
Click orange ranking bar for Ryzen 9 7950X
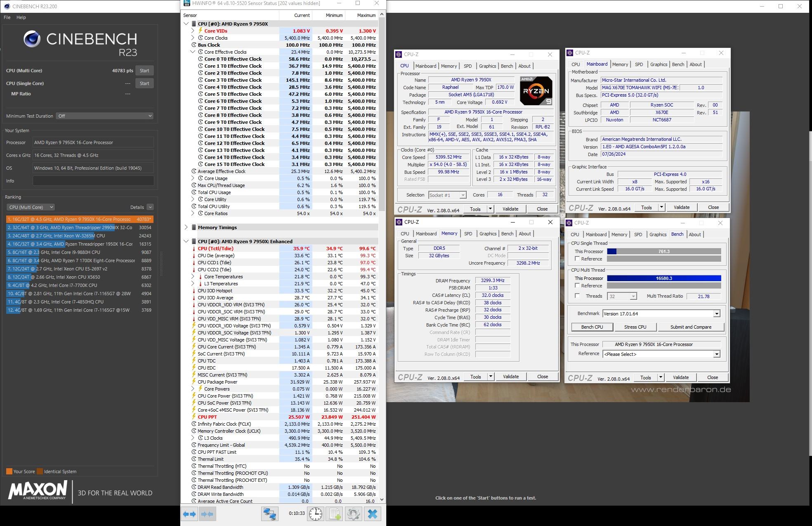[80, 219]
